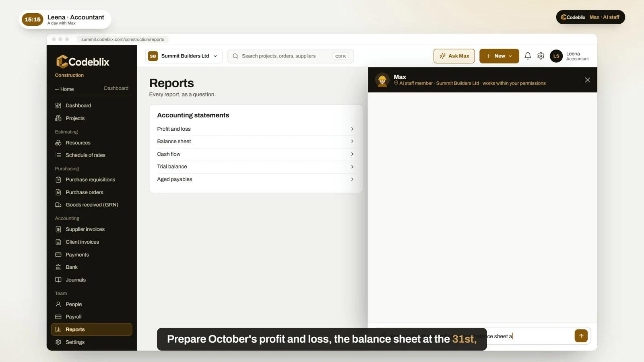Open Payroll
This screenshot has width=644, height=362.
pos(91,317)
